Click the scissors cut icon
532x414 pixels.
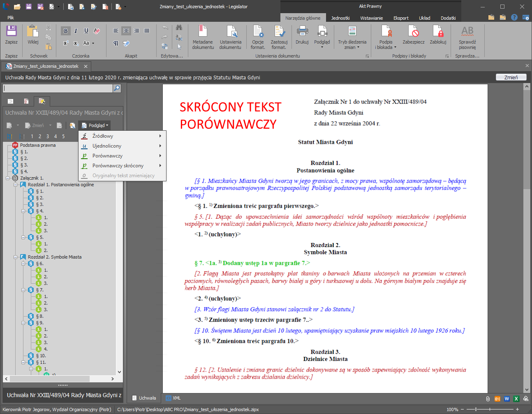click(49, 28)
